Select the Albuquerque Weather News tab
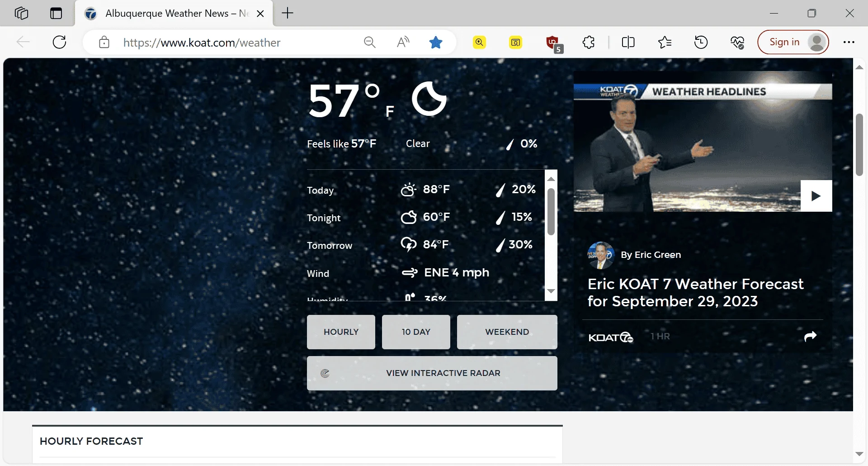The image size is (868, 466). click(174, 14)
